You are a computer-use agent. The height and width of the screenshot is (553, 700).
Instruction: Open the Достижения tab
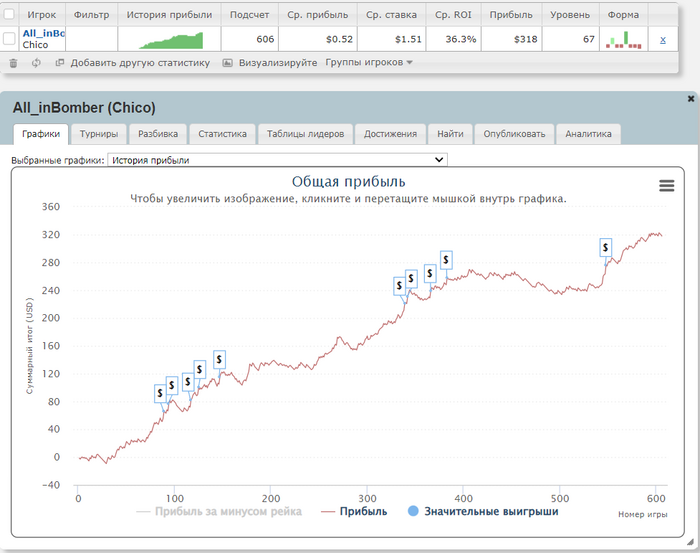390,134
